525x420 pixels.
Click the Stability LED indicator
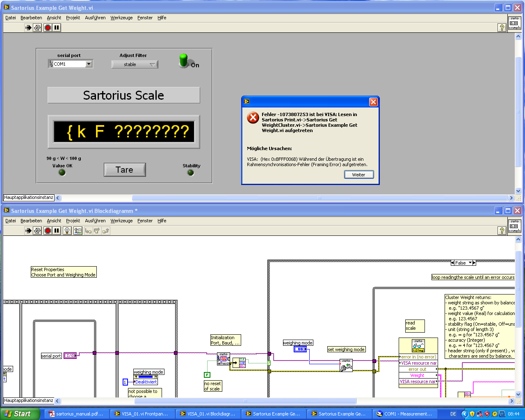pos(191,173)
